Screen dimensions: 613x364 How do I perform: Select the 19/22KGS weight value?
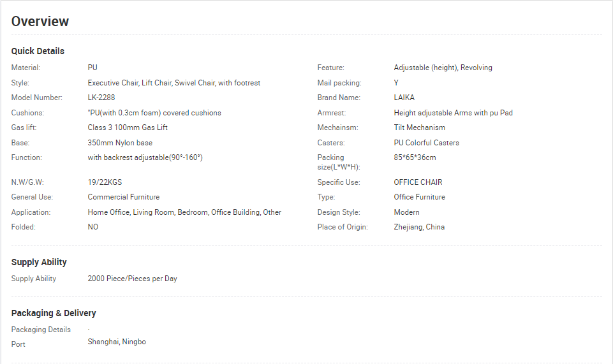pyautogui.click(x=105, y=182)
